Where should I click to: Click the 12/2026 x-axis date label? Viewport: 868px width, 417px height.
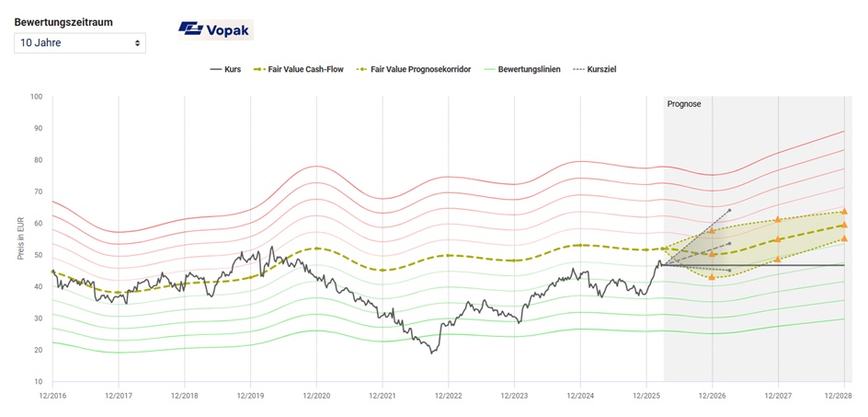pyautogui.click(x=712, y=396)
